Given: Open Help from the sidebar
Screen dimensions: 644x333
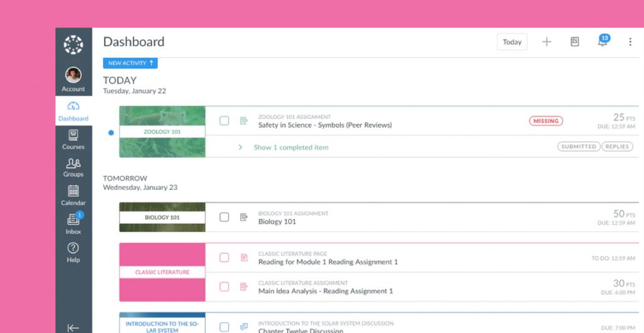Looking at the screenshot, I should [x=74, y=252].
